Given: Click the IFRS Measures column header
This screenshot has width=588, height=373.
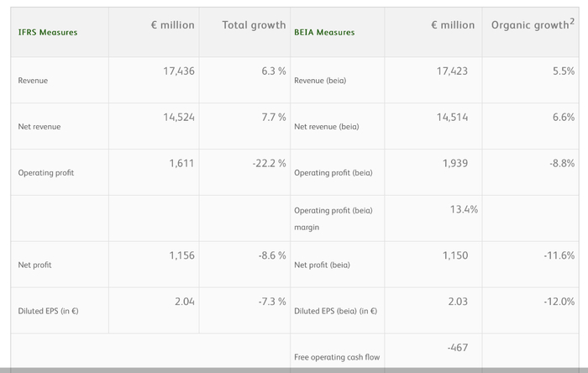Looking at the screenshot, I should [x=47, y=33].
